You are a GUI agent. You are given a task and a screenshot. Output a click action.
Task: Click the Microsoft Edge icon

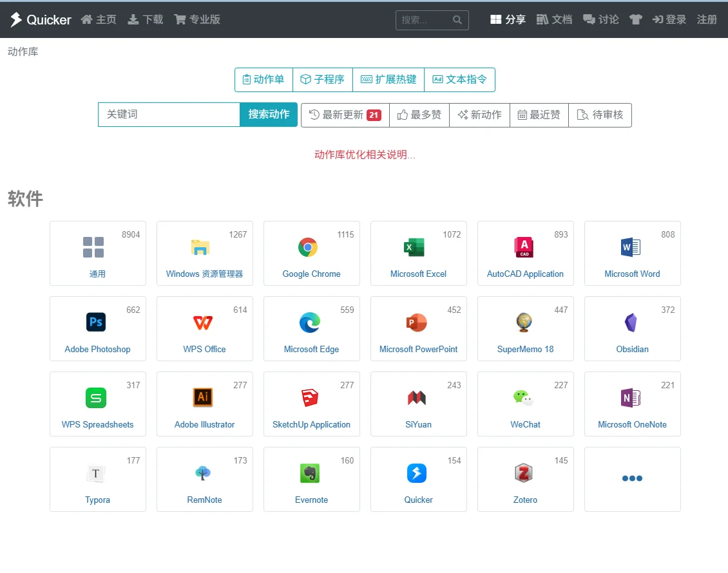coord(310,323)
